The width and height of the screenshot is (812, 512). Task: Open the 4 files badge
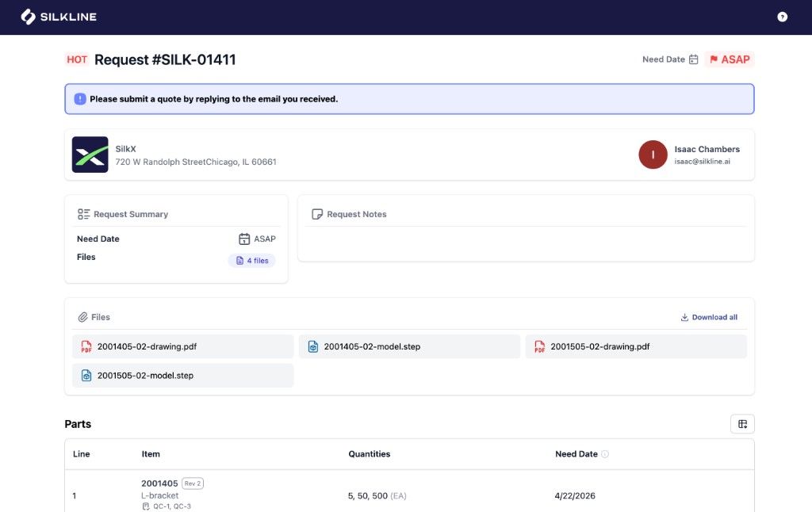(x=251, y=261)
